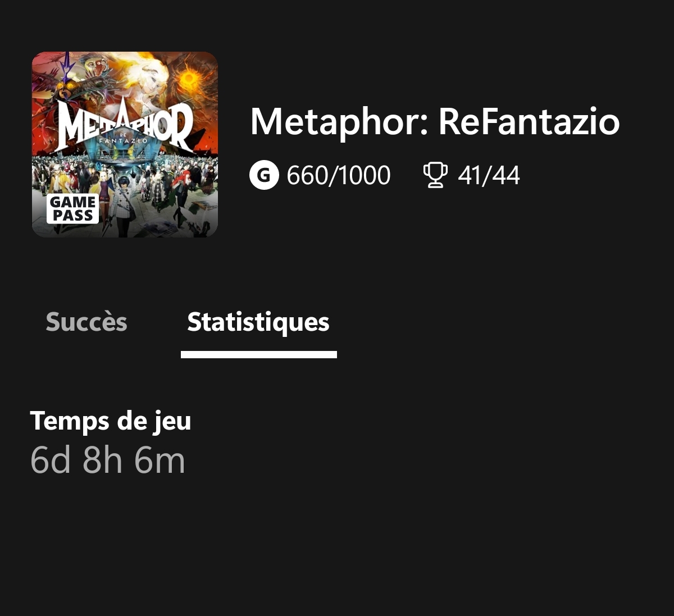Select the Statistiques tab
Image resolution: width=674 pixels, height=616 pixels.
pos(258,322)
